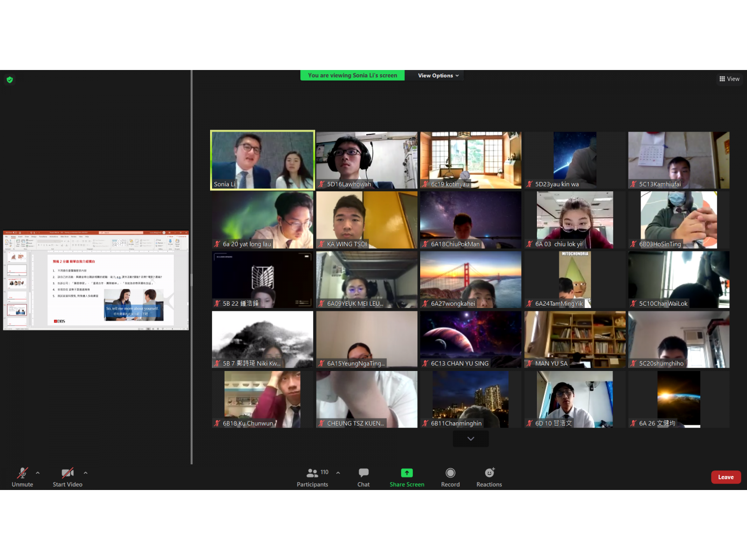The height and width of the screenshot is (560, 747).
Task: Leave the meeting
Action: tap(726, 477)
